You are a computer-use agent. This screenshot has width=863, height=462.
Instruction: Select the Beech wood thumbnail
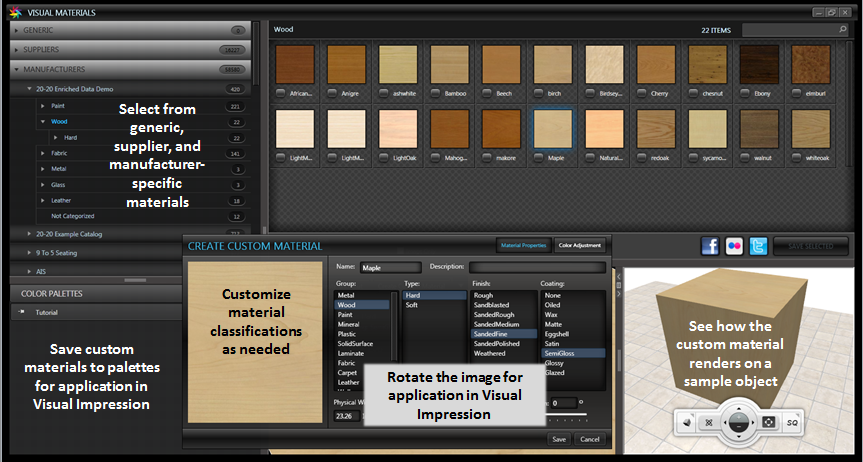click(x=501, y=64)
